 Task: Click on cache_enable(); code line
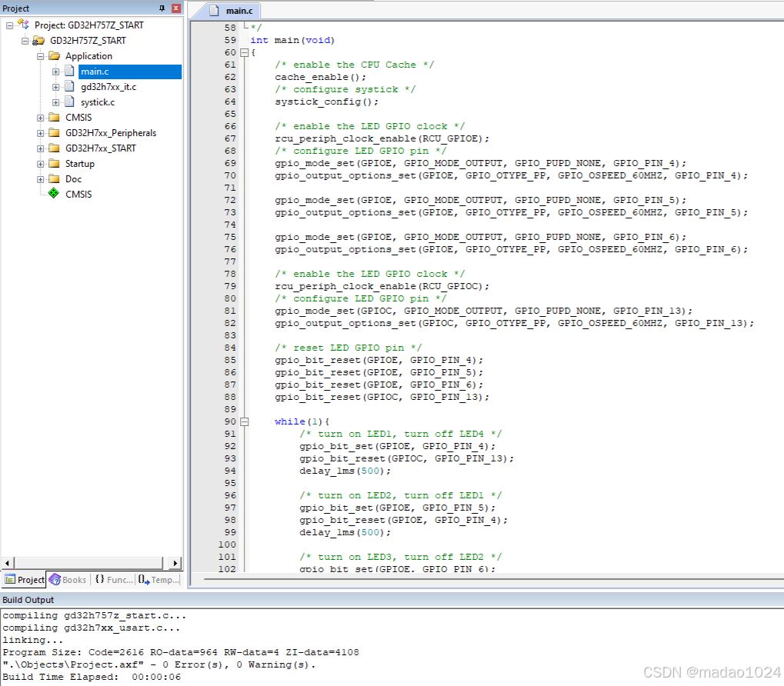(321, 77)
